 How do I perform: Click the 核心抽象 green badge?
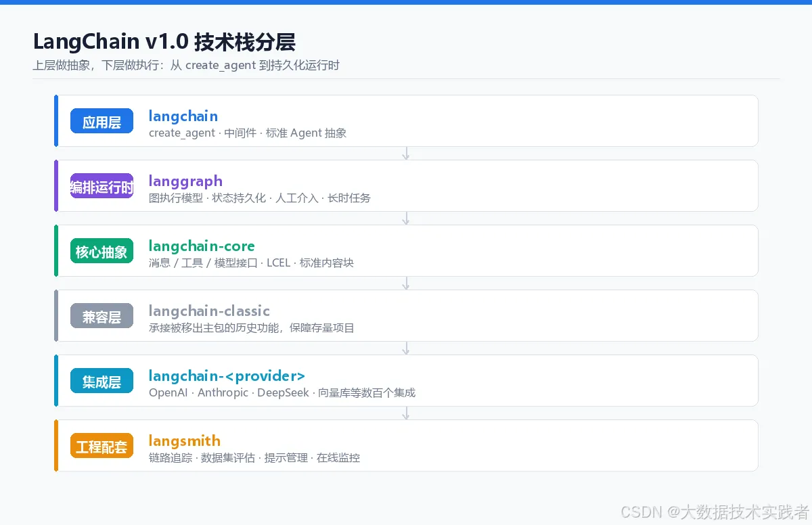(x=101, y=251)
